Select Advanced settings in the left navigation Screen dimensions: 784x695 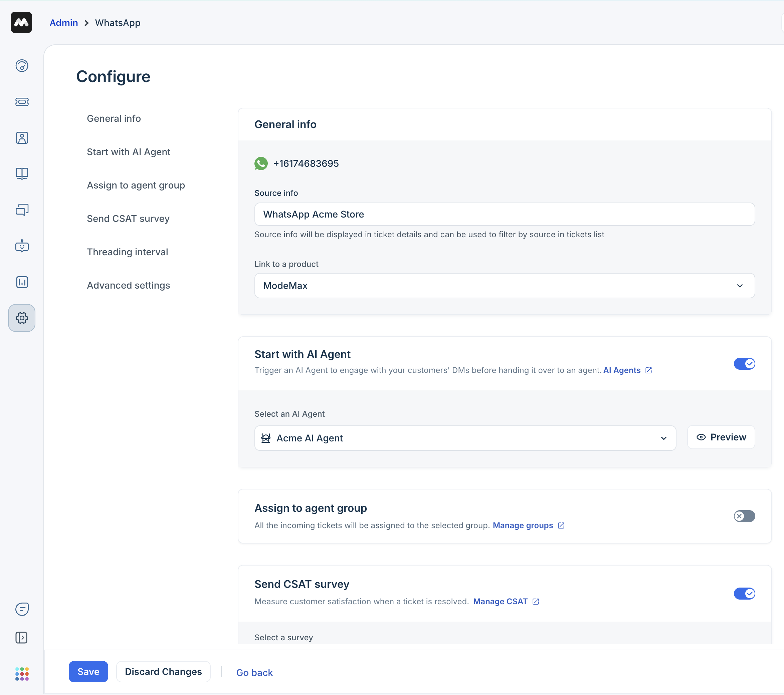(x=128, y=285)
